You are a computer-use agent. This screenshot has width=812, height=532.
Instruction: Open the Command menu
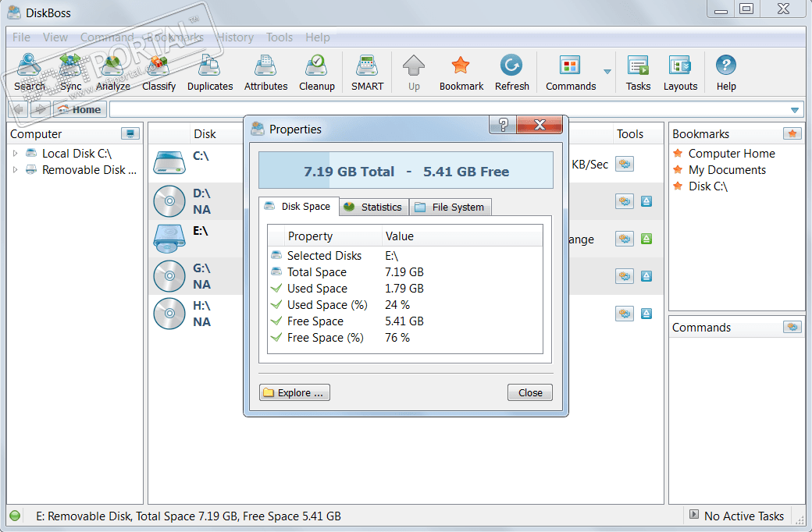[x=107, y=37]
